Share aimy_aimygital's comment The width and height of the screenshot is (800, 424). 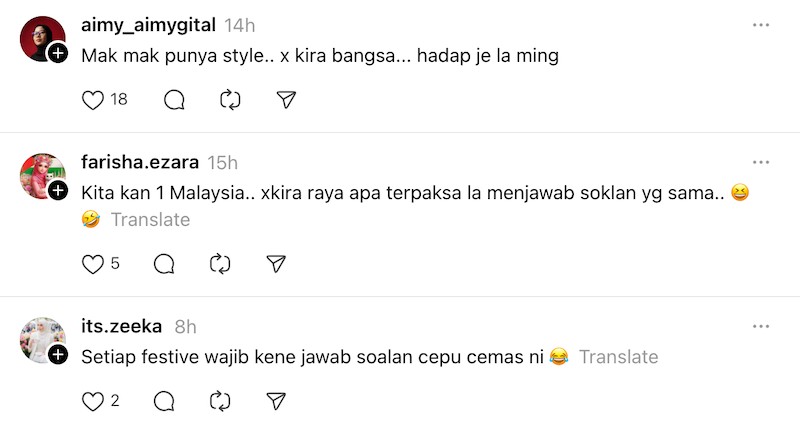pyautogui.click(x=286, y=100)
